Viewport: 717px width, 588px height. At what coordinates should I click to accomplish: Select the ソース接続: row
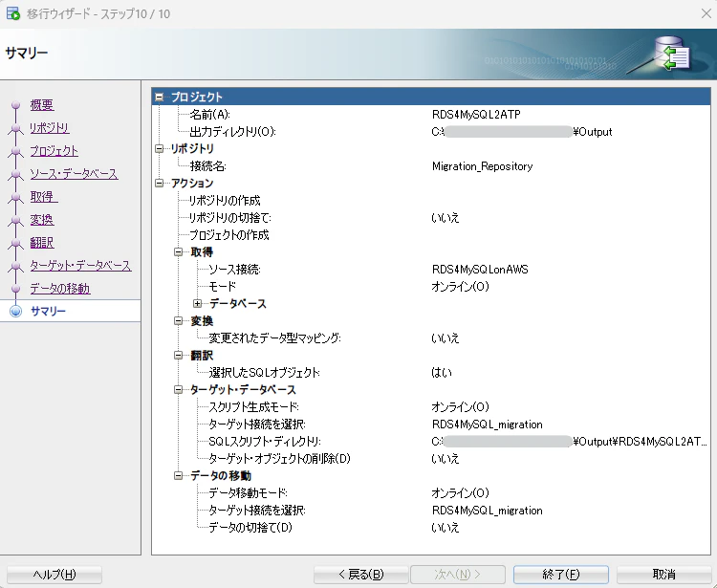tap(431, 270)
